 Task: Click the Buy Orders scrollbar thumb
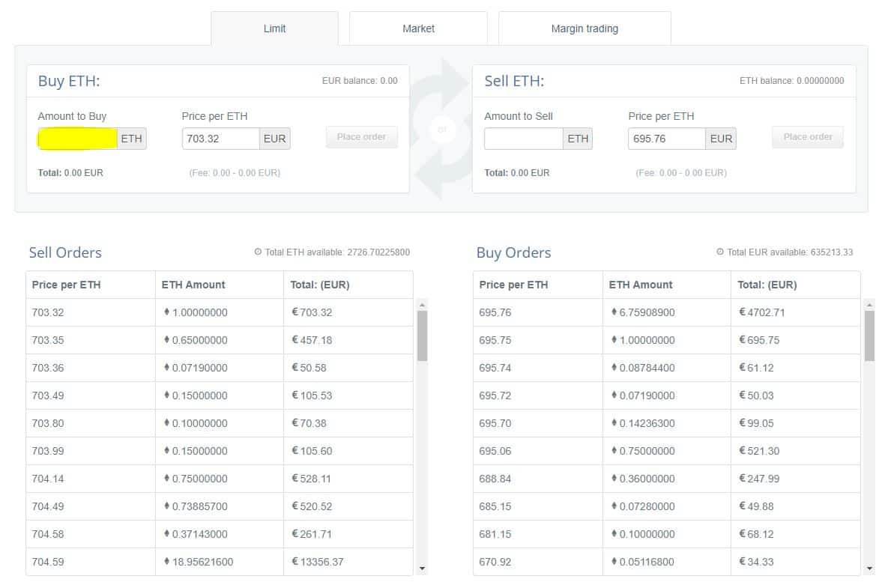869,336
